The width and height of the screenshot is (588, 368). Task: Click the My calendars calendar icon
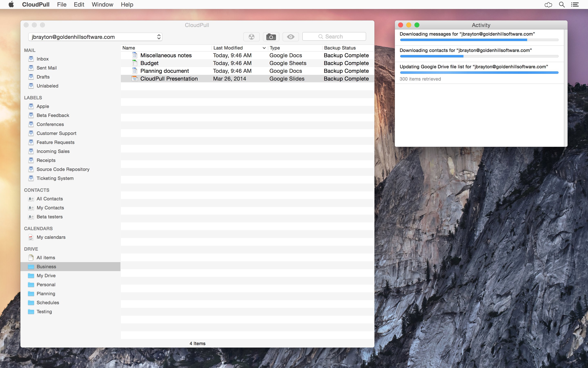[x=31, y=237]
